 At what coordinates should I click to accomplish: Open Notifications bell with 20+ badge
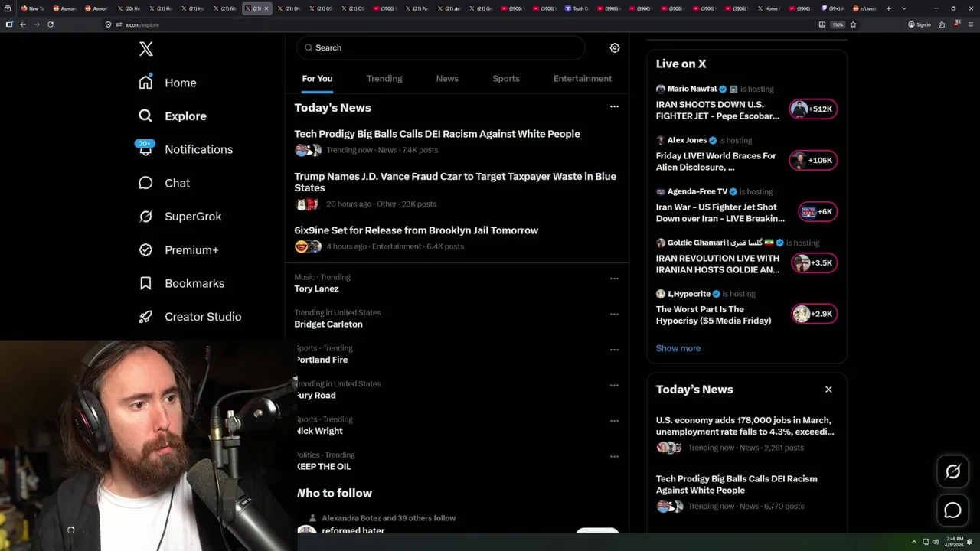click(x=145, y=148)
